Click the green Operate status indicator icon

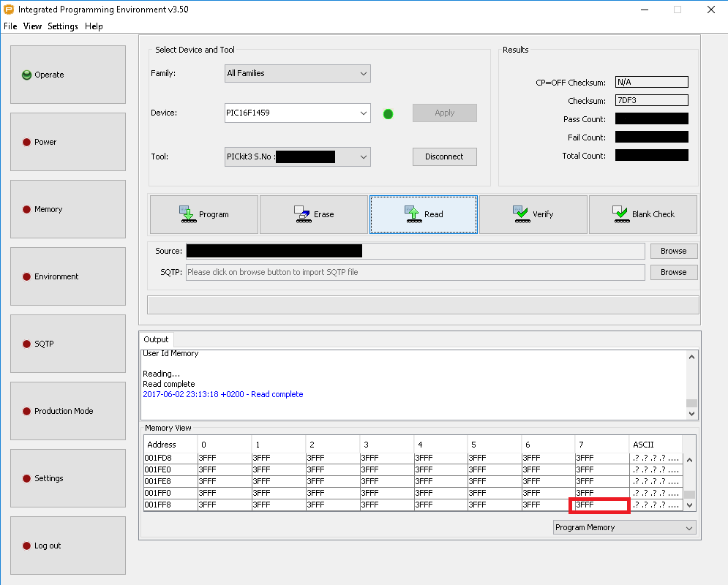coord(26,75)
